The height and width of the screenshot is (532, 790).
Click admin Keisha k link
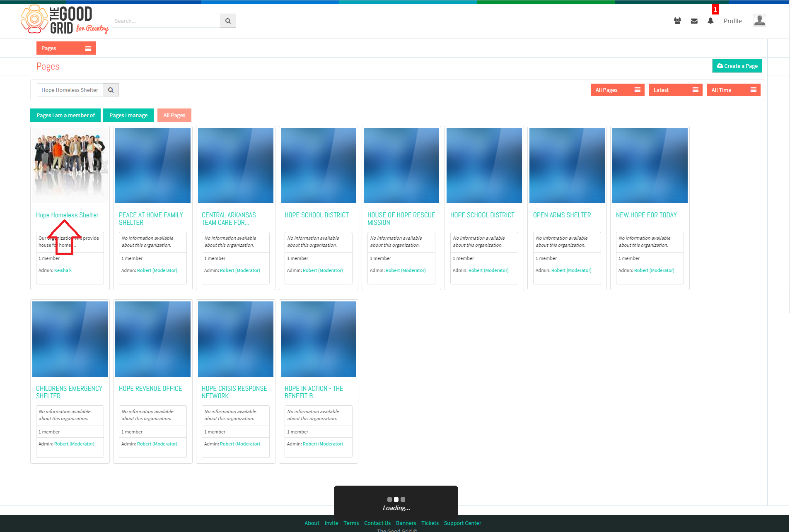(63, 270)
